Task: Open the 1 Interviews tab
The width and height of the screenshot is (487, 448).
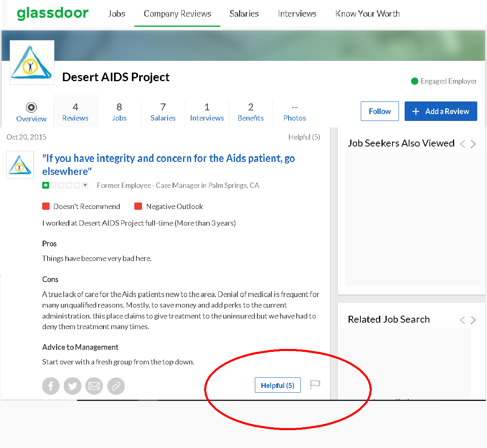Action: click(207, 112)
